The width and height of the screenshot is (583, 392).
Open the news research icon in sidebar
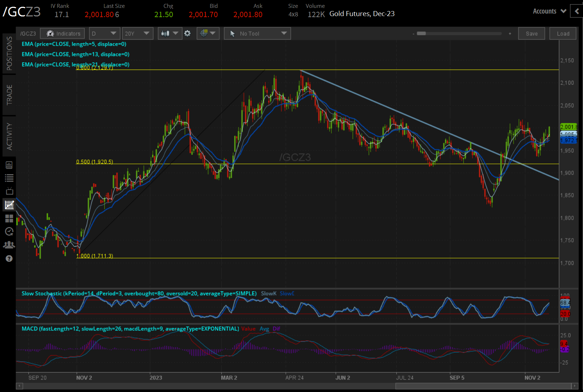click(9, 165)
